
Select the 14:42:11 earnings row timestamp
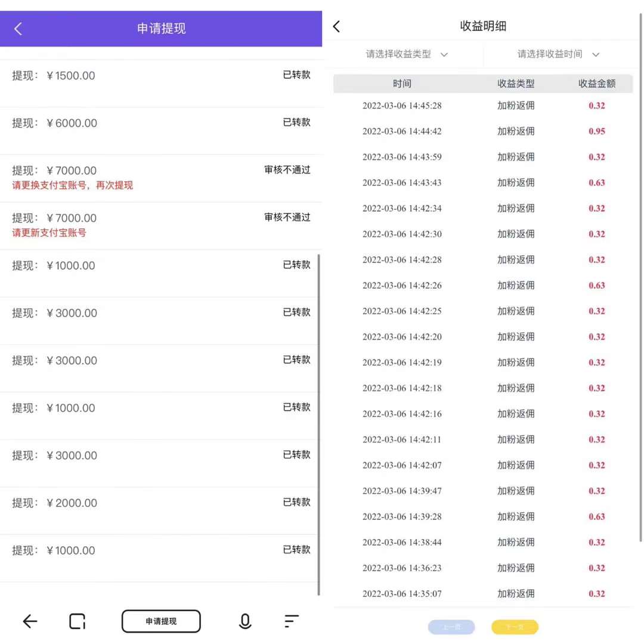point(402,439)
